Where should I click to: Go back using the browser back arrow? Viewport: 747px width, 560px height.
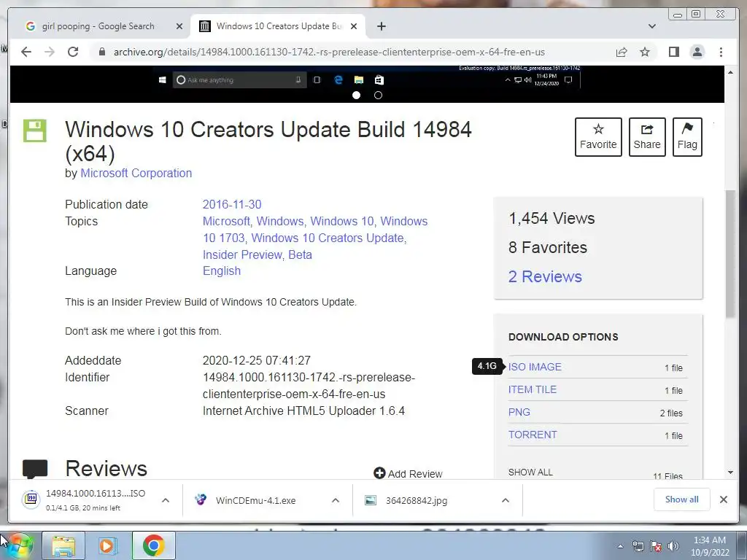26,52
